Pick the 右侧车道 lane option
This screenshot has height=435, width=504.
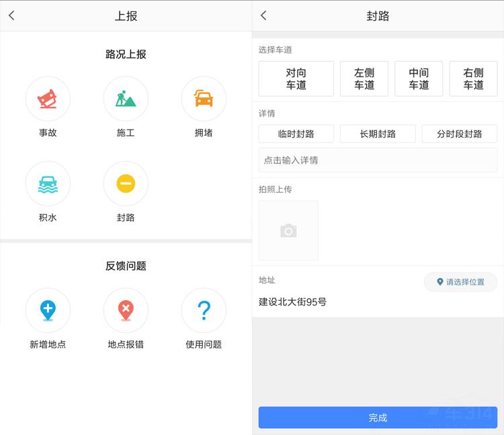coord(473,79)
